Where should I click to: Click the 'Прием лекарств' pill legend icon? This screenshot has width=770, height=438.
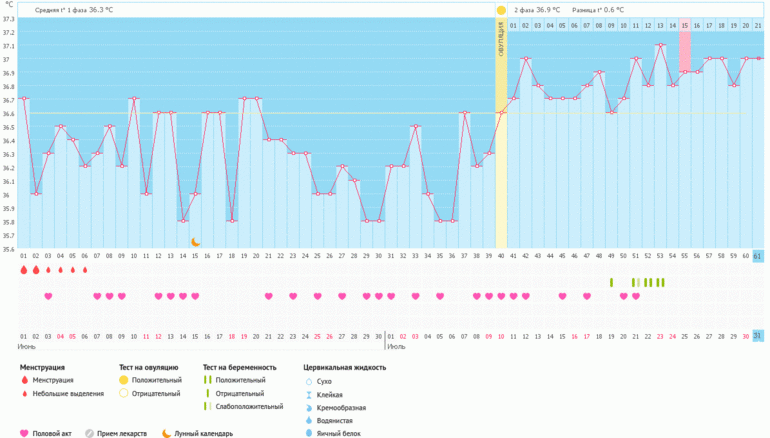[89, 433]
